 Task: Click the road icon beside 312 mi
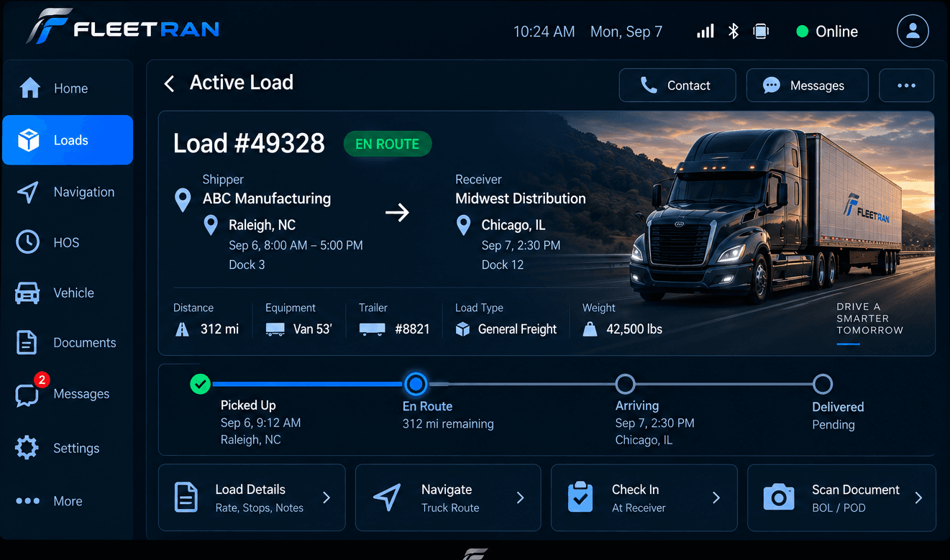click(x=183, y=329)
